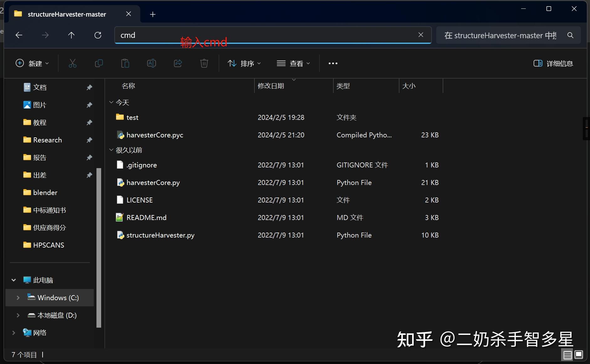Open a new Explorer tab with plus button
590x364 pixels.
coord(153,14)
